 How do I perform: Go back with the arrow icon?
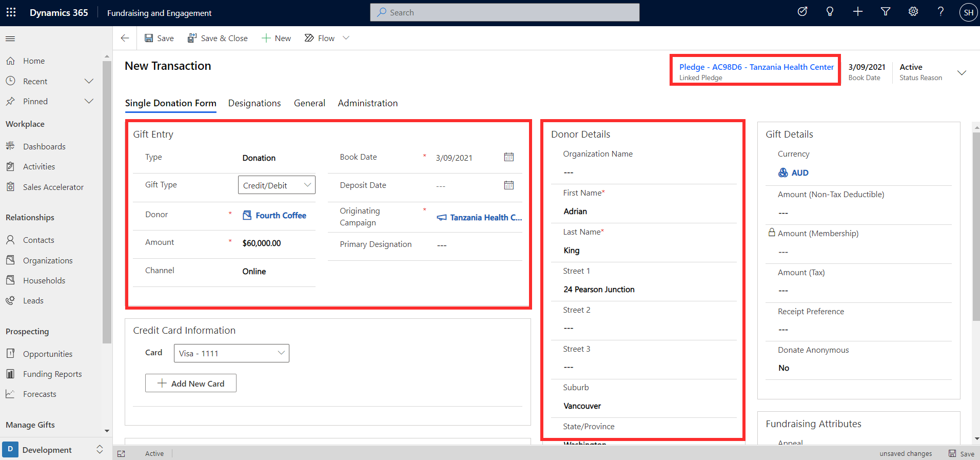pyautogui.click(x=125, y=38)
